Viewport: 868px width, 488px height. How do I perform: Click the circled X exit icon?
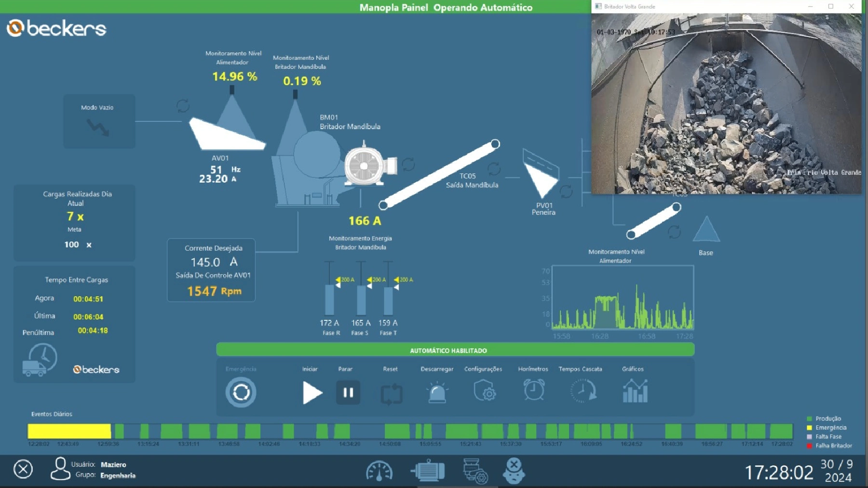(x=23, y=469)
